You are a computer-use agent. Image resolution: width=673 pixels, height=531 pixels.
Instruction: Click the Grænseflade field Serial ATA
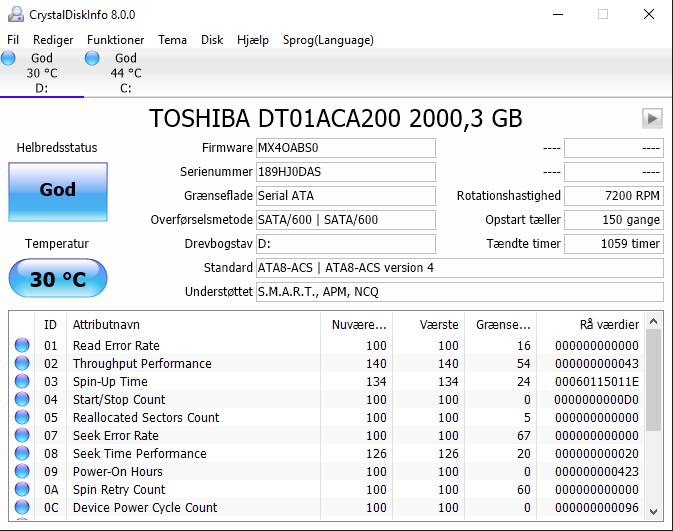click(346, 196)
